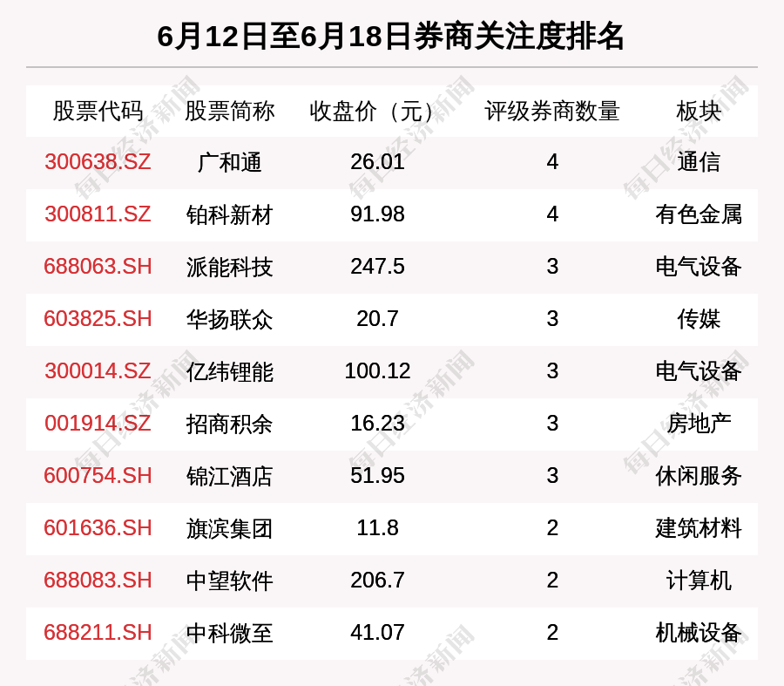
Task: Select the 评级券商数量 column header
Action: [x=552, y=111]
